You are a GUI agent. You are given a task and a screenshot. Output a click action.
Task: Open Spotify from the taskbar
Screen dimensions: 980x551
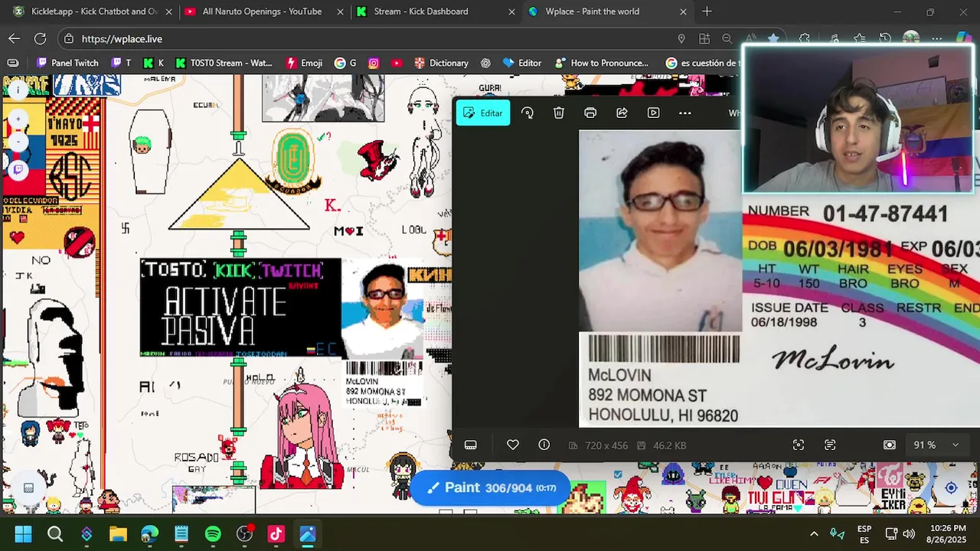pos(213,534)
